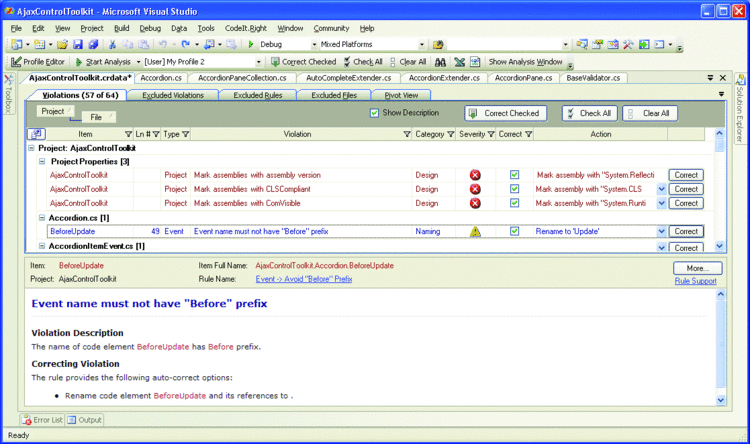750x444 pixels.
Task: Collapse the Project Properties [3] group
Action: pos(42,161)
